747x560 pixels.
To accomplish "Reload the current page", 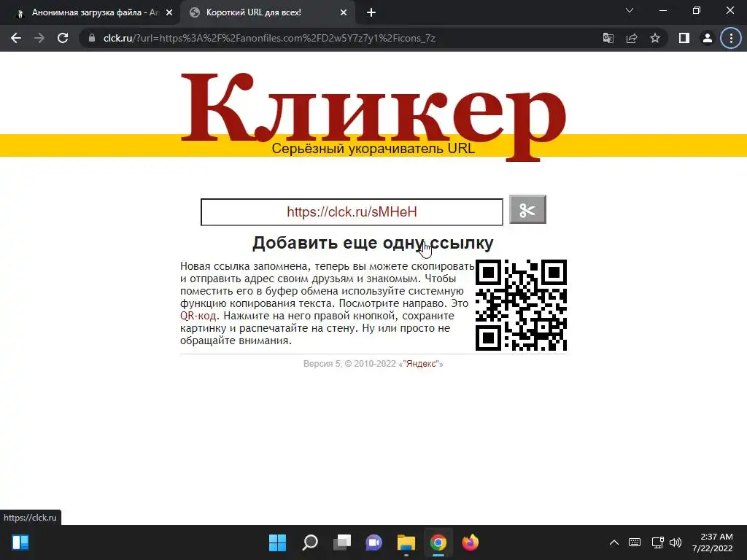I will [63, 38].
